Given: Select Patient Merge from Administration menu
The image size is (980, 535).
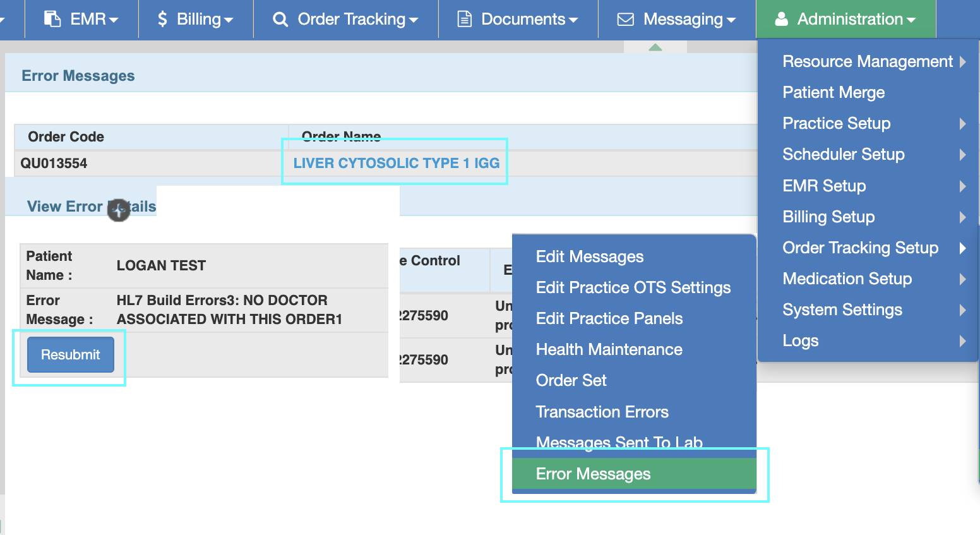Looking at the screenshot, I should point(834,92).
